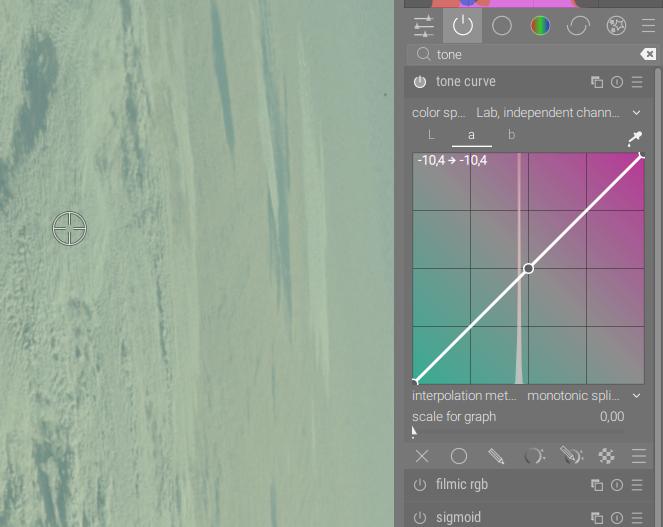Image resolution: width=663 pixels, height=527 pixels.
Task: Collapse the tone curve module header
Action: [466, 82]
